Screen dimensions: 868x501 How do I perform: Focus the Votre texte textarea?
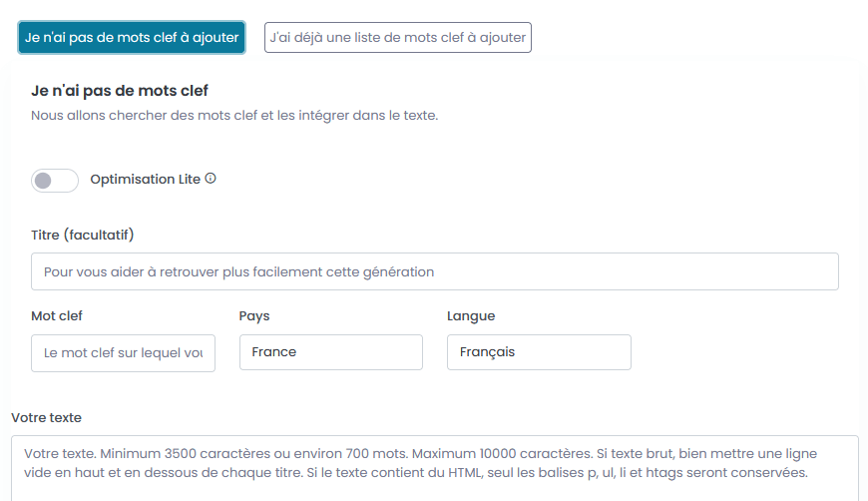(x=434, y=467)
